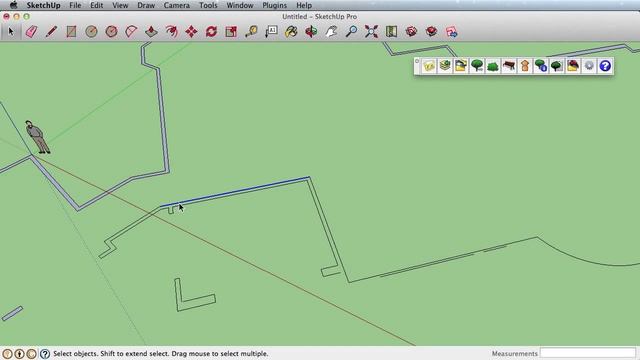Click the Zoom Extents tool

(371, 31)
